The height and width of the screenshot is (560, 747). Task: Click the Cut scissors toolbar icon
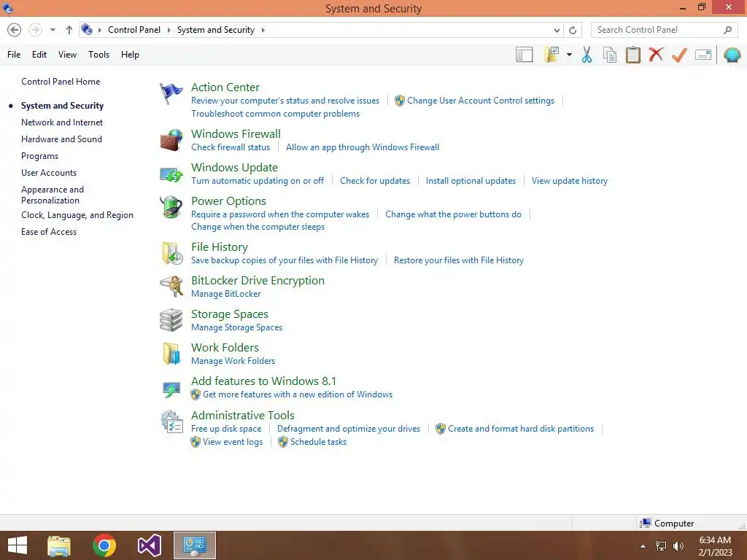point(587,55)
